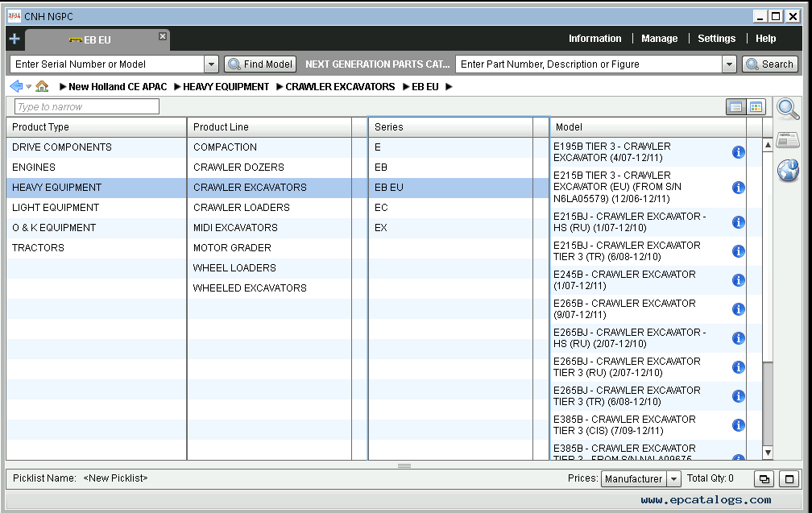The width and height of the screenshot is (812, 513).
Task: Click the Search button
Action: click(x=770, y=64)
